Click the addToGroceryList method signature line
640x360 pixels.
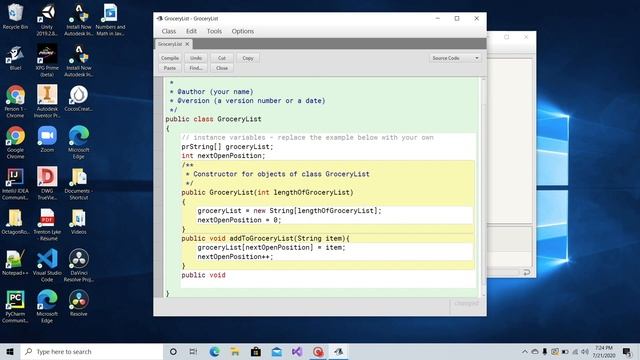click(265, 238)
